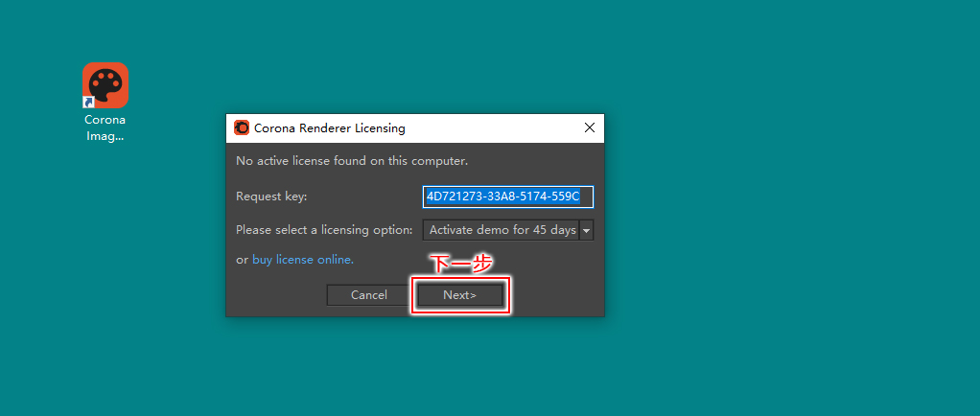Click the Corona logo in dialog title bar

tap(242, 128)
